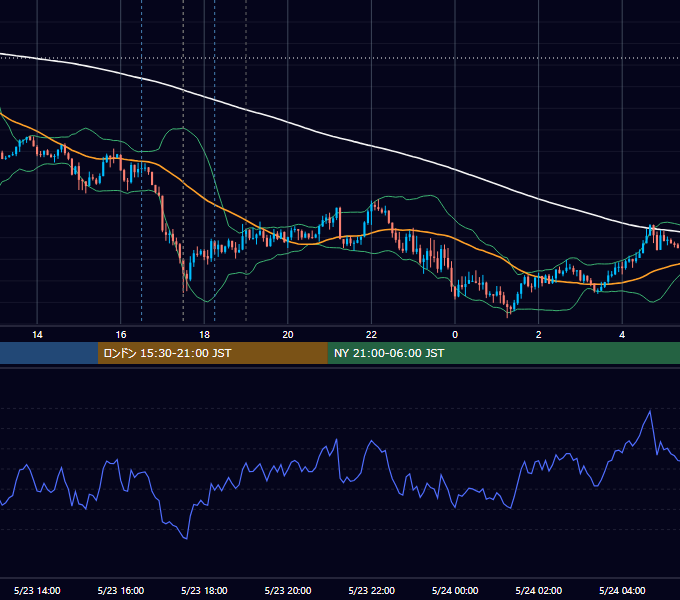The height and width of the screenshot is (600, 680).
Task: Select the NY 21:00-06:00 JST session bar
Action: click(503, 353)
